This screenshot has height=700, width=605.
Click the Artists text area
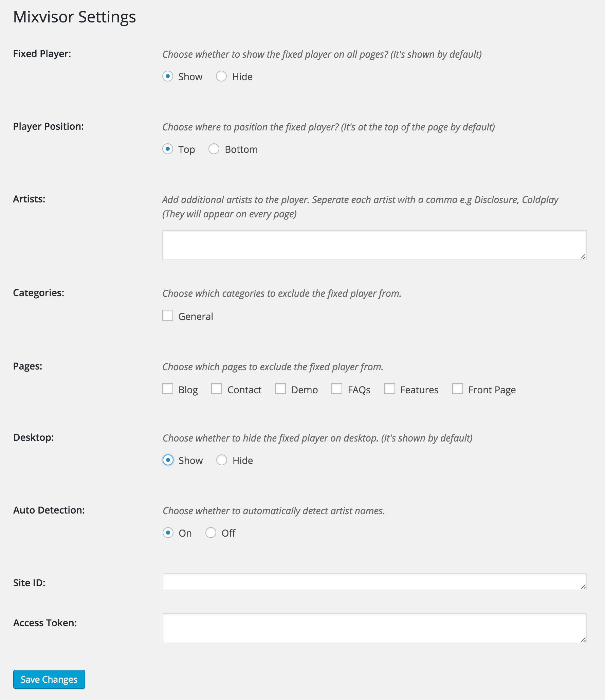[374, 245]
